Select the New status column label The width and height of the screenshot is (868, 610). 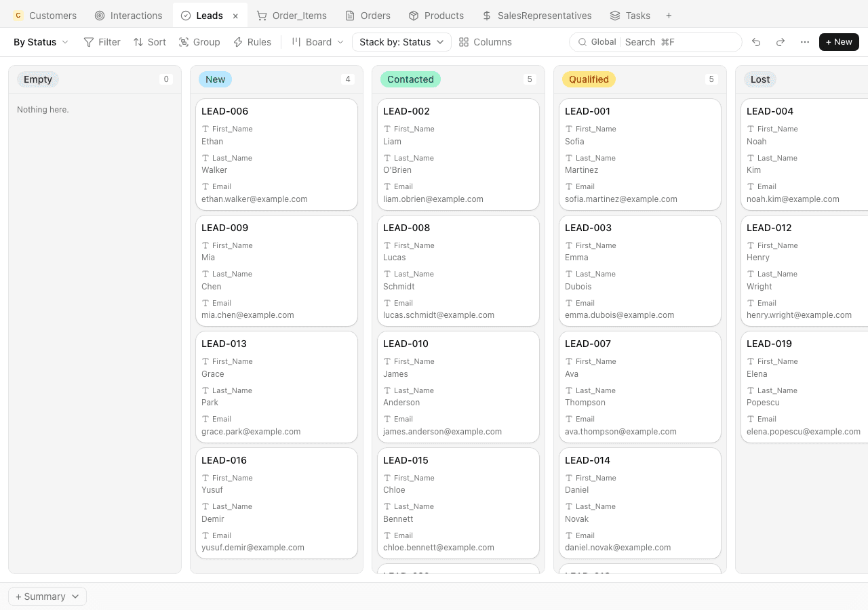pos(215,79)
